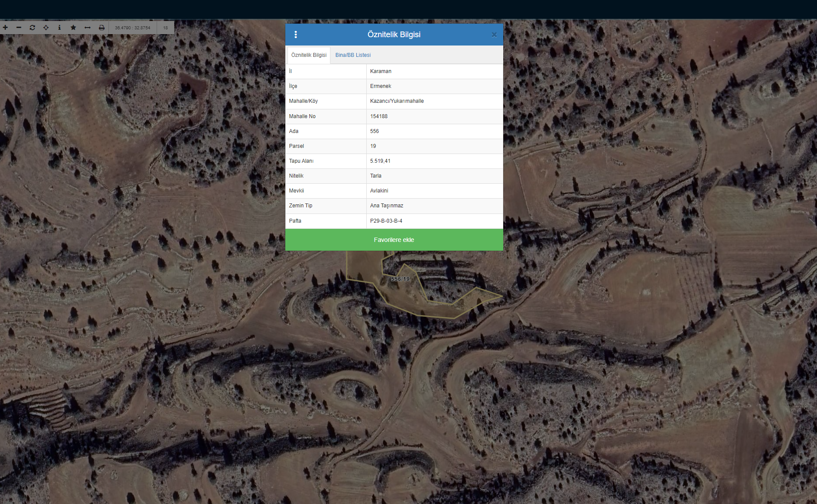Viewport: 817px width, 504px height.
Task: Click the coordinates display in toolbar
Action: [133, 28]
